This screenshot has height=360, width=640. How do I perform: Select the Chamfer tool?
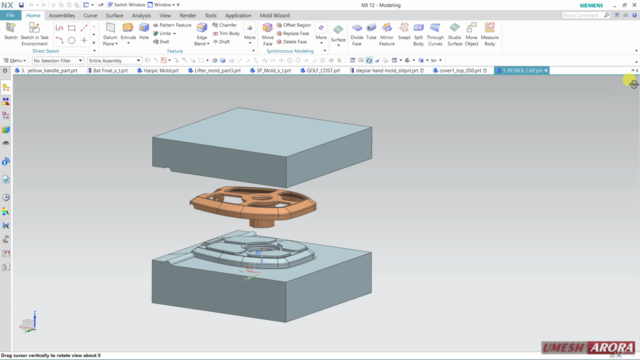[224, 25]
